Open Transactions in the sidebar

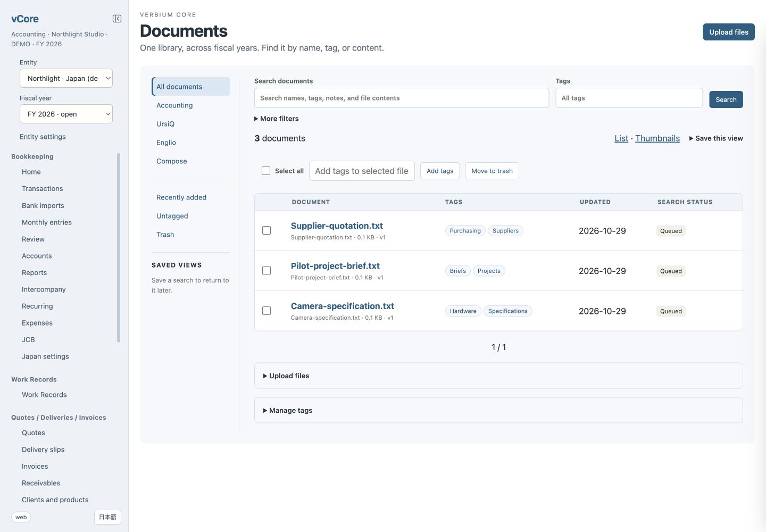click(x=43, y=189)
